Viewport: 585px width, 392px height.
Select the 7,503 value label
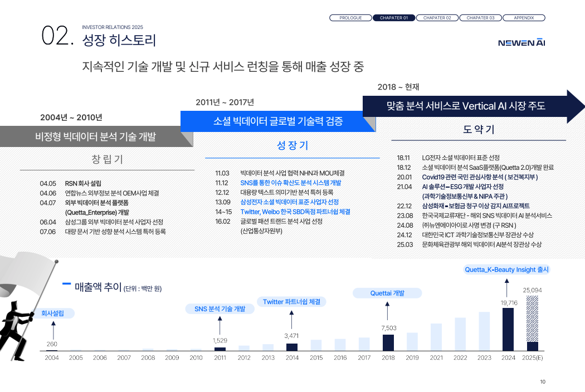pyautogui.click(x=389, y=328)
